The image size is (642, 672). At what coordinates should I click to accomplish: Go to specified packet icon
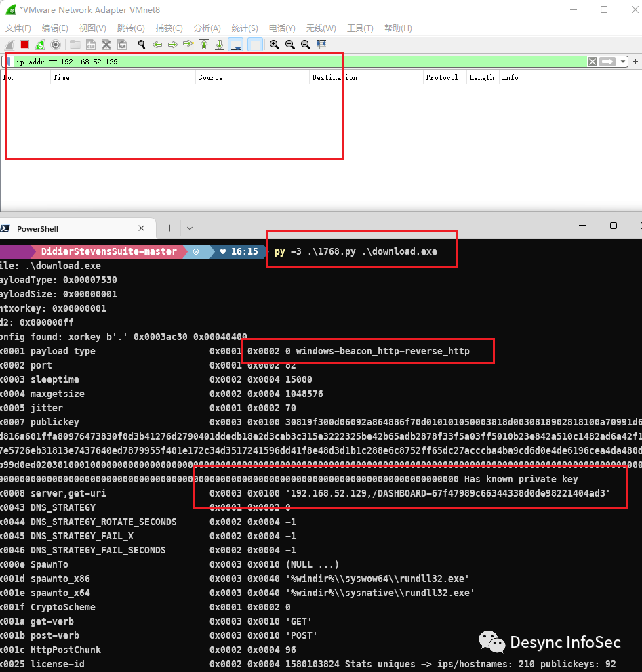(x=188, y=45)
